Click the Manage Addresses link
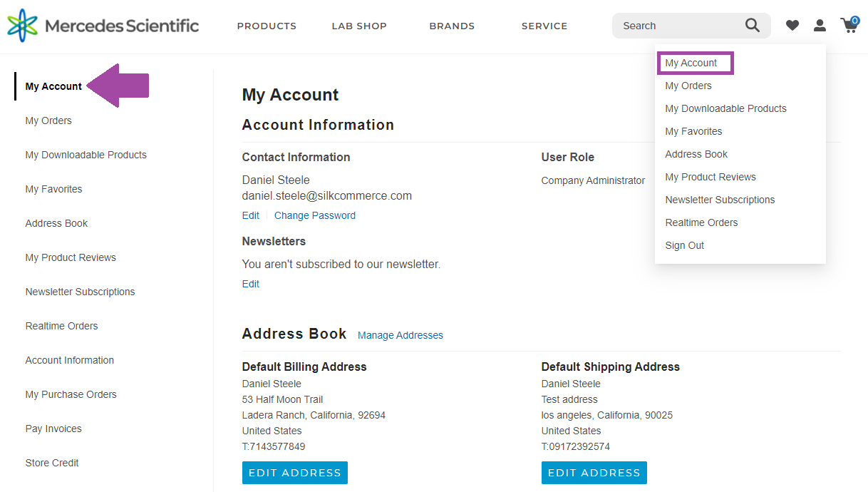The height and width of the screenshot is (492, 868). click(x=400, y=335)
